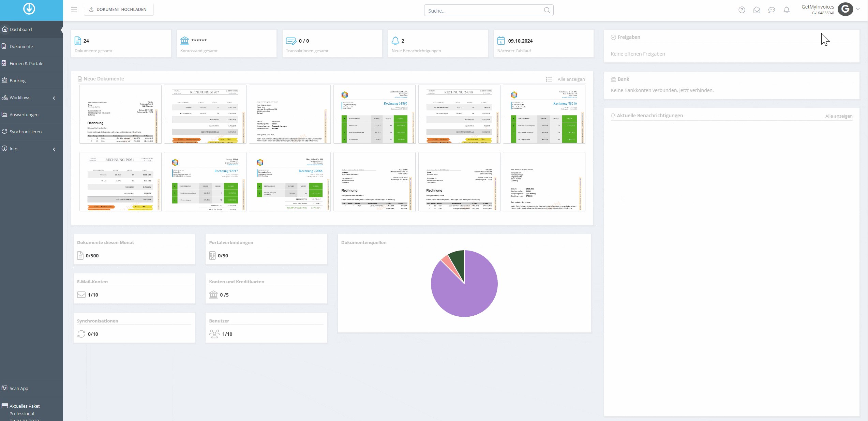Image resolution: width=868 pixels, height=421 pixels.
Task: Click the Dokument hochladen button
Action: (119, 10)
